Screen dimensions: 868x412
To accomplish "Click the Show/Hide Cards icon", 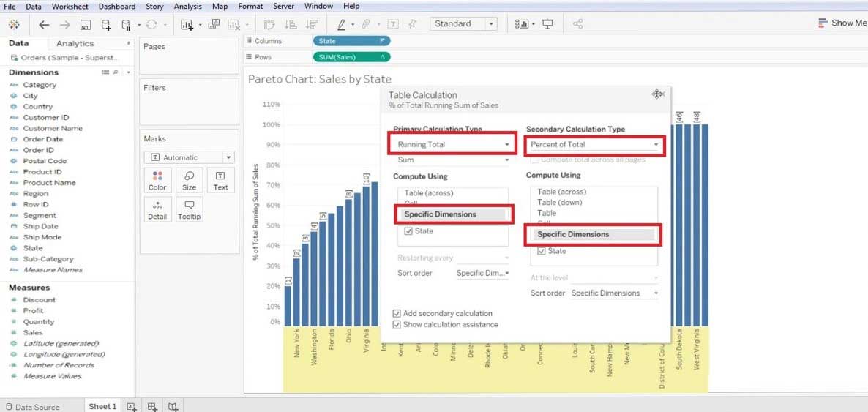I will (522, 24).
